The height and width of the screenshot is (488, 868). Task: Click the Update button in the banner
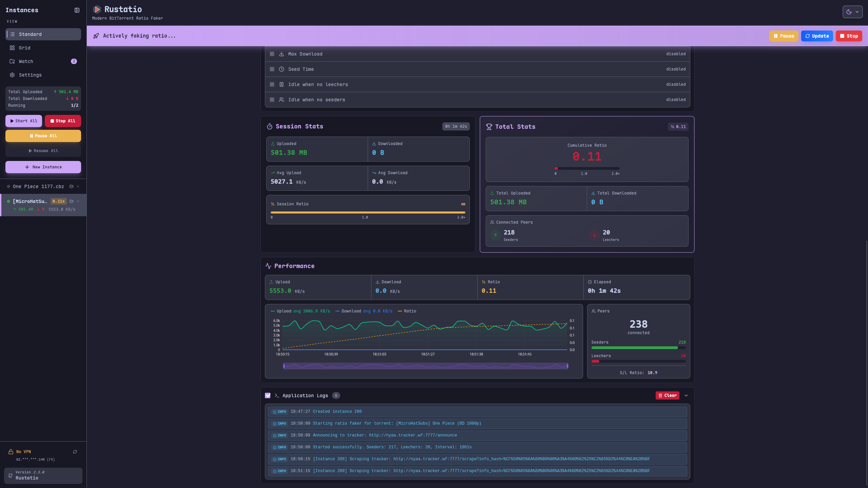[x=816, y=36]
